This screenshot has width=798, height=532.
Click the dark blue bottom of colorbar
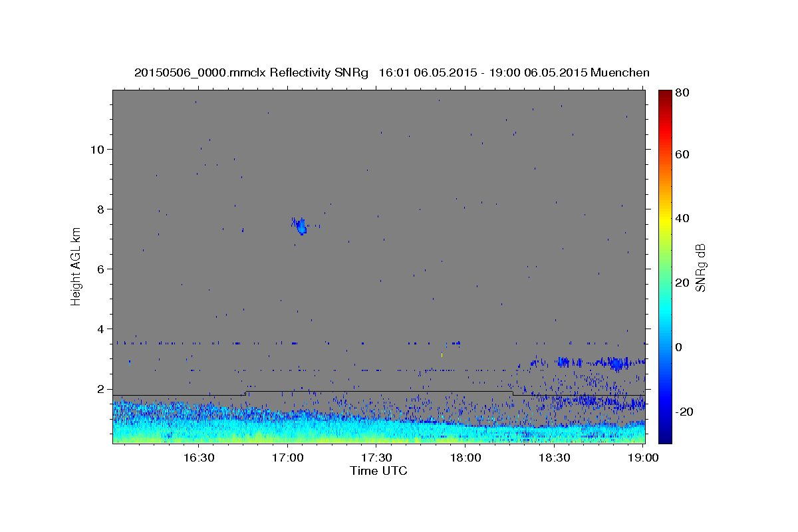pos(665,439)
